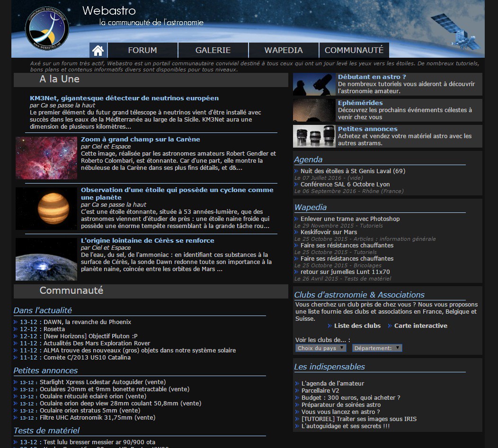Viewport: 498px width, 448px height.
Task: Click the starry sky Ephémérides thumbnail
Action: [x=314, y=110]
